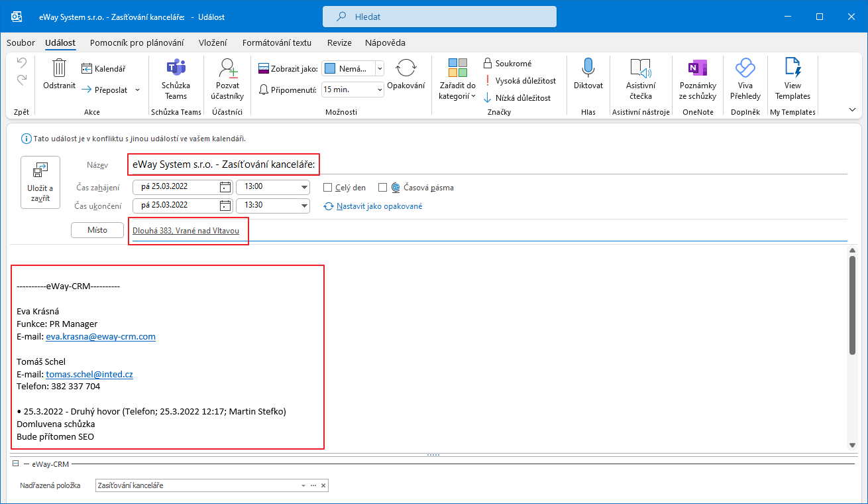The image size is (868, 504).
Task: Delete the event with Odstranit
Action: pyautogui.click(x=59, y=74)
